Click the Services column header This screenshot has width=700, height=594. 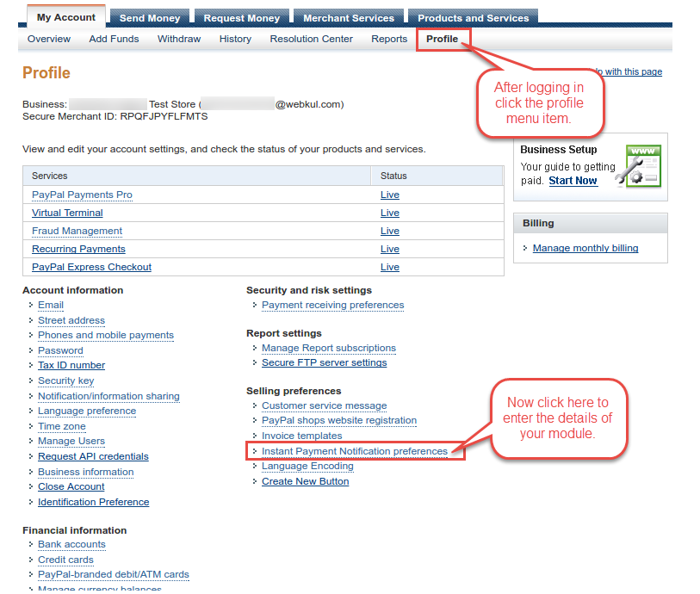point(197,176)
